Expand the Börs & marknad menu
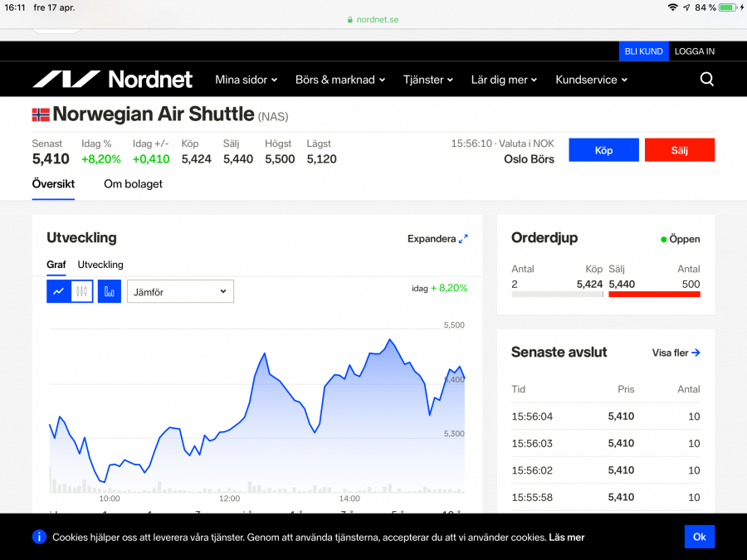Image resolution: width=747 pixels, height=560 pixels. click(x=340, y=80)
